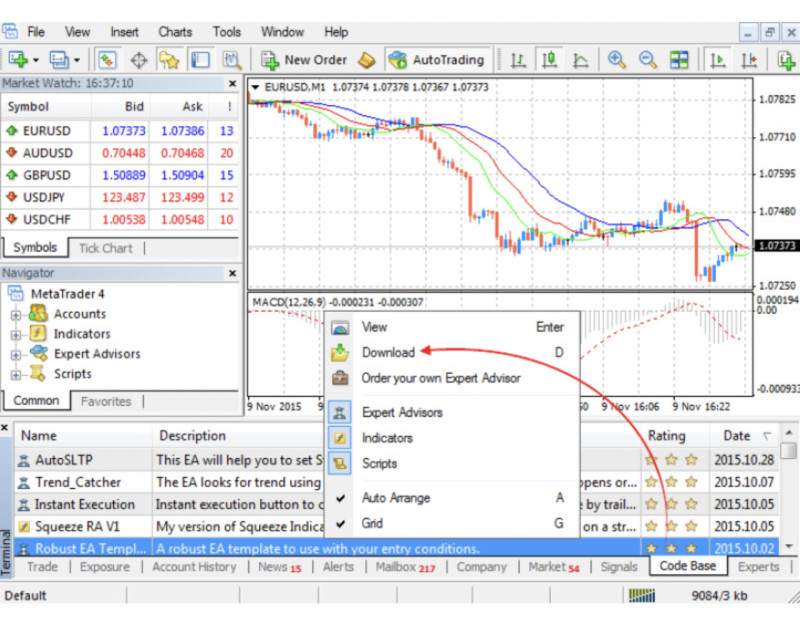Expand the Scripts tree node
This screenshot has width=800, height=629.
pyautogui.click(x=16, y=374)
